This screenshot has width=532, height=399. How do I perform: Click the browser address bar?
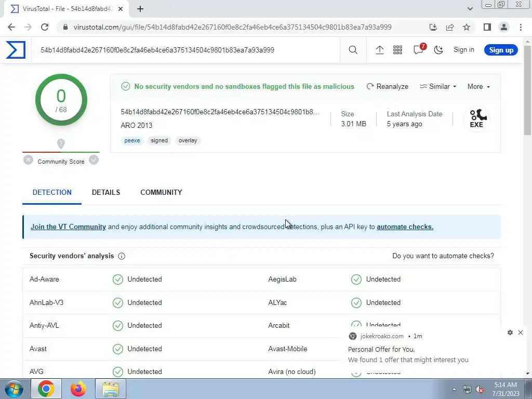(232, 27)
